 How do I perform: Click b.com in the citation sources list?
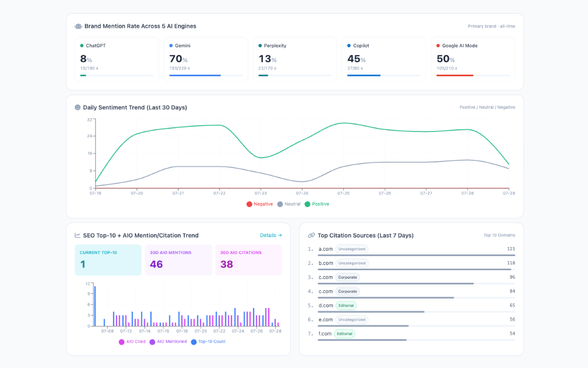point(326,263)
